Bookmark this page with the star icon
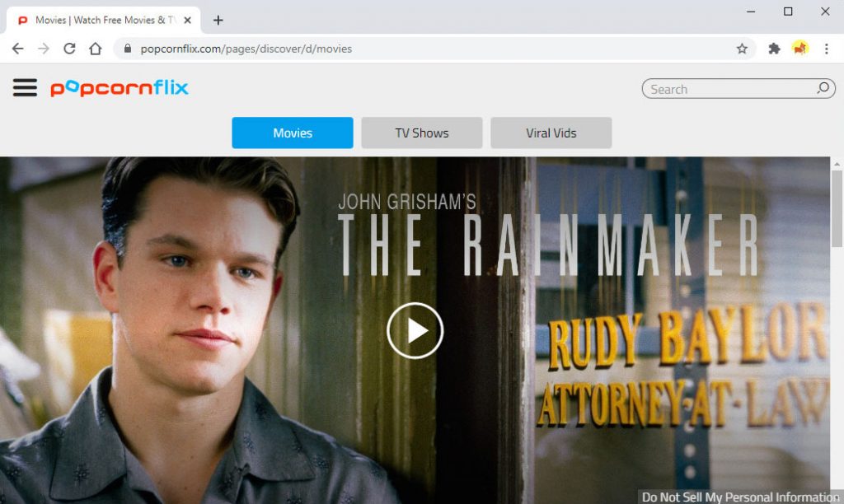 coord(743,49)
